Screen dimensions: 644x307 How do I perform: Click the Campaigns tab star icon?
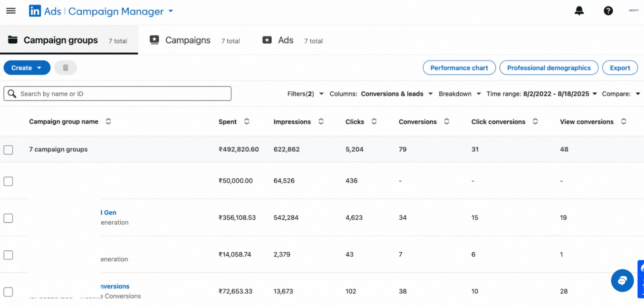pos(154,40)
